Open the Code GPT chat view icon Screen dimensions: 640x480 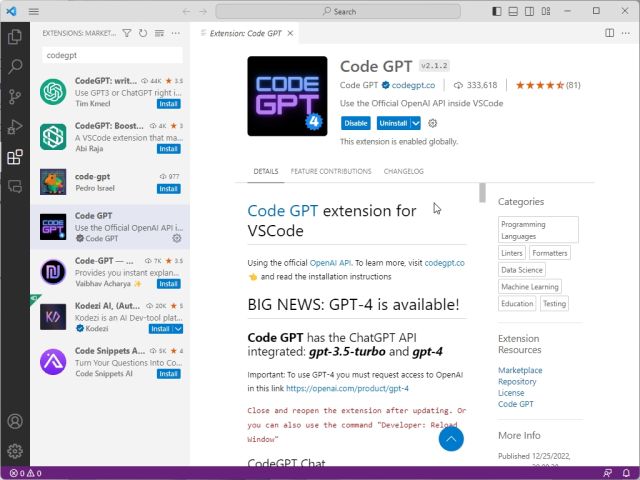pos(15,187)
